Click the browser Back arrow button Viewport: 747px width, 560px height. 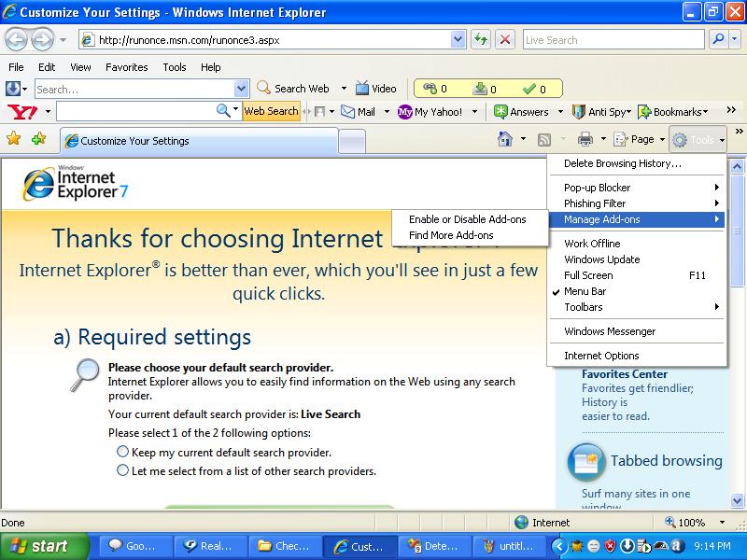16,40
